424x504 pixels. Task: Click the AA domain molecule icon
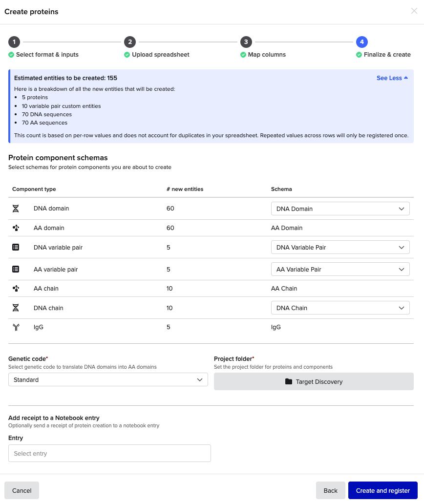(x=16, y=228)
